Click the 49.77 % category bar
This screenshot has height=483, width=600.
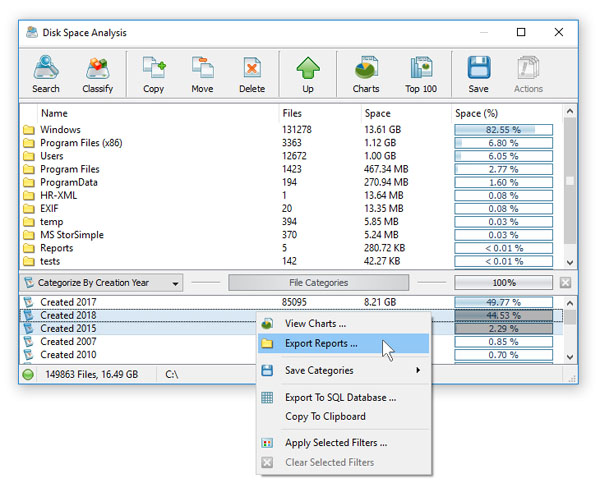coord(504,302)
